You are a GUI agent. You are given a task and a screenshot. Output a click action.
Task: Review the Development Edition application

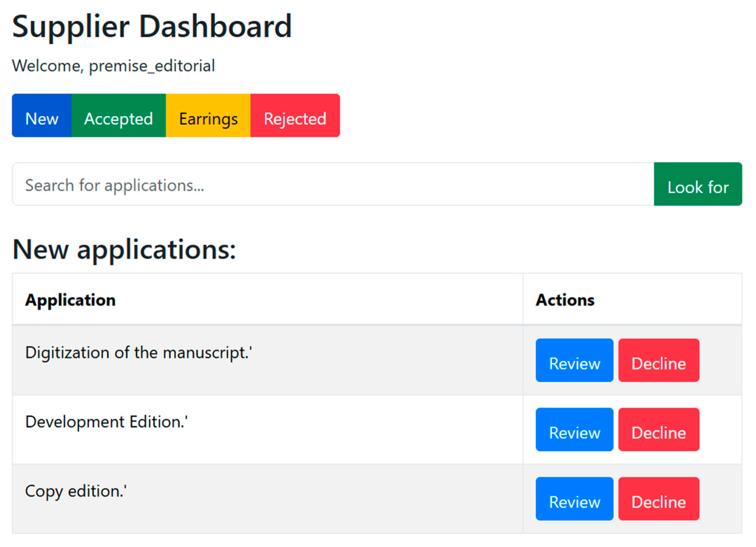(574, 429)
